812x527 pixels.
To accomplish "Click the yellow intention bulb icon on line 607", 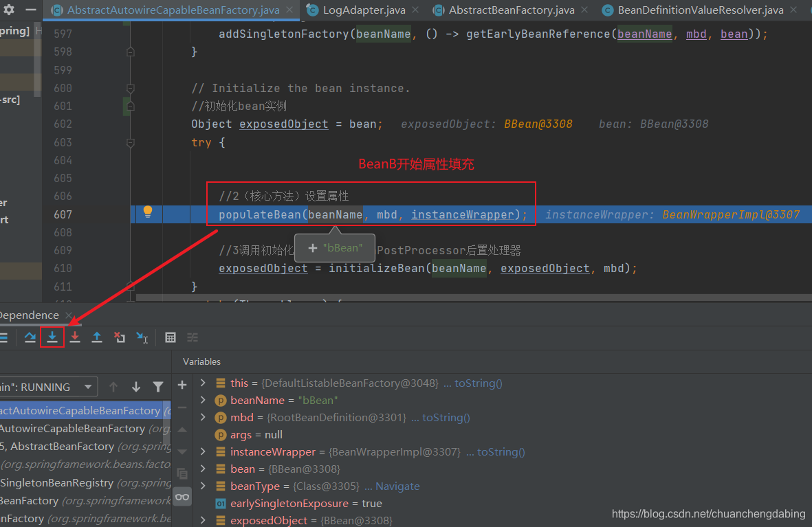I will (148, 211).
